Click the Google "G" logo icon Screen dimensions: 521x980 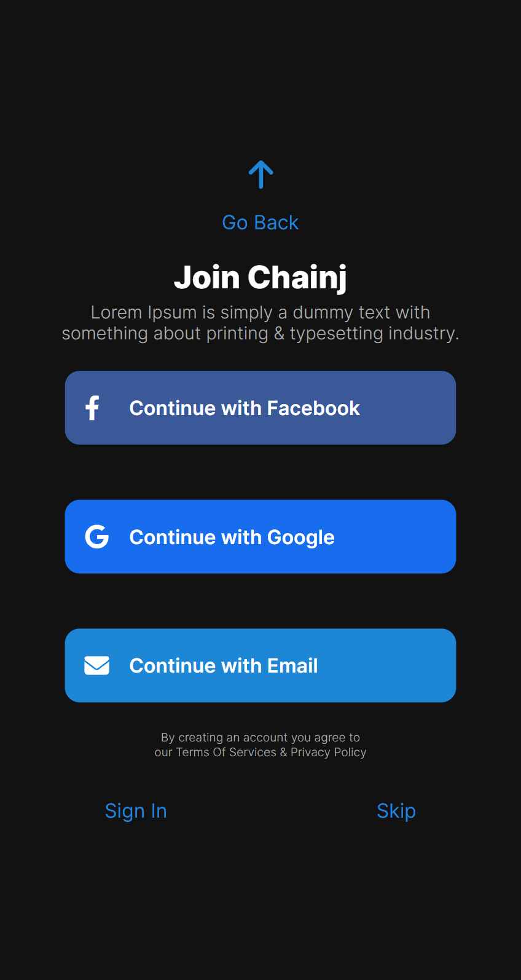97,537
